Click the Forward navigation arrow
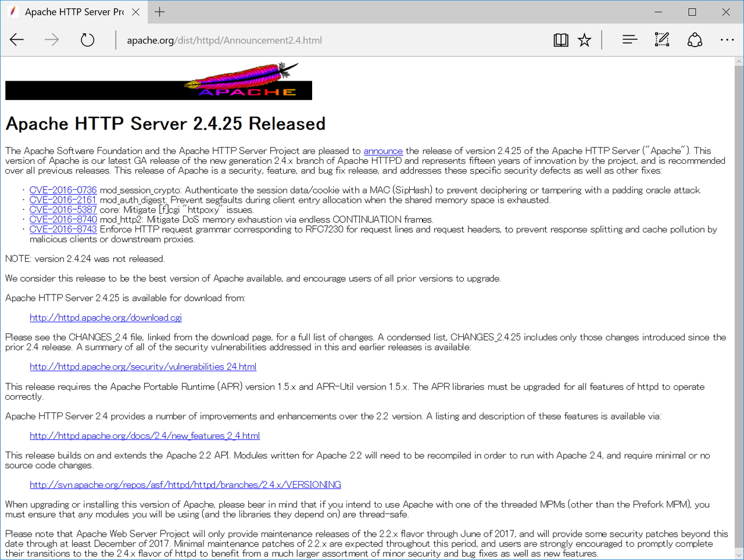The width and height of the screenshot is (744, 560). [52, 40]
